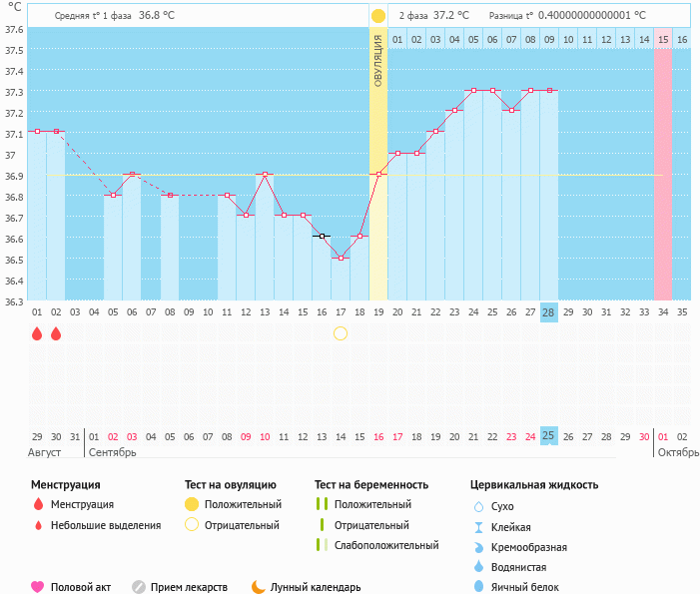Click the 'Небольшие выделения' small drop legend icon
The width and height of the screenshot is (700, 594).
[38, 525]
